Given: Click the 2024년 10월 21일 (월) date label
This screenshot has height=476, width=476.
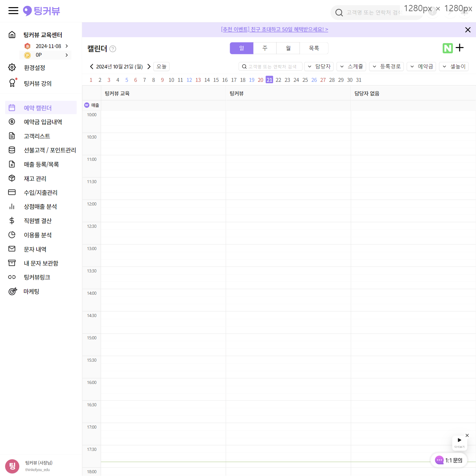Looking at the screenshot, I should pyautogui.click(x=119, y=67).
